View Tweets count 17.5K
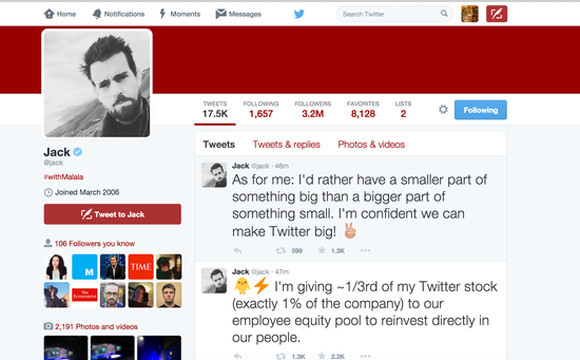Screen dimensions: 580x360 click(215, 110)
